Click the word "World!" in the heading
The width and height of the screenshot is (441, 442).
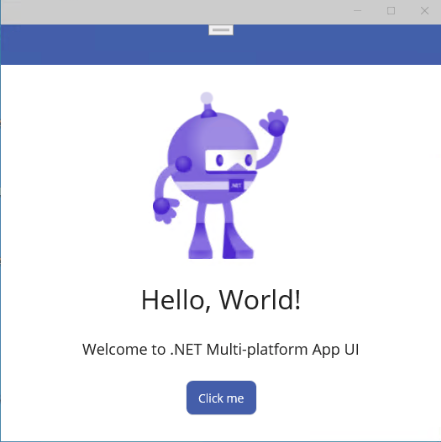click(x=260, y=300)
